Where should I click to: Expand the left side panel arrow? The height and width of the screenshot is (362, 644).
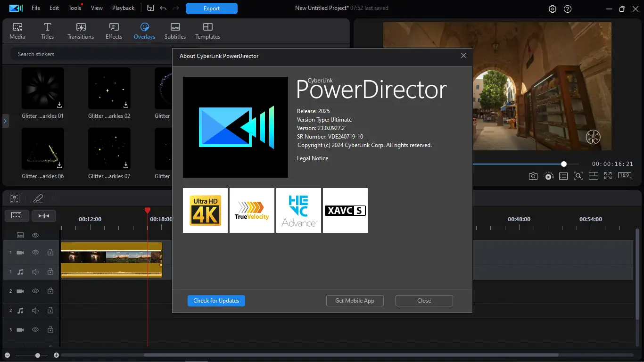(5, 121)
